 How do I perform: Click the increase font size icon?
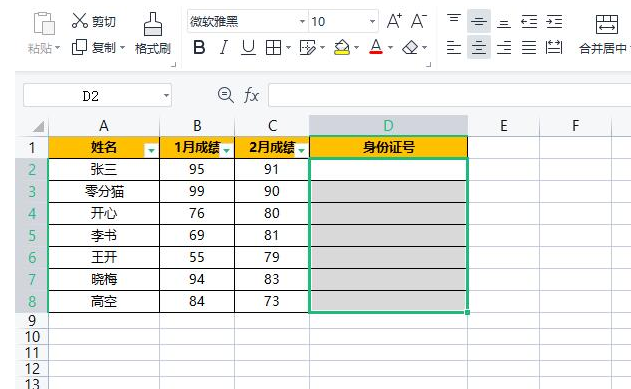tap(394, 21)
